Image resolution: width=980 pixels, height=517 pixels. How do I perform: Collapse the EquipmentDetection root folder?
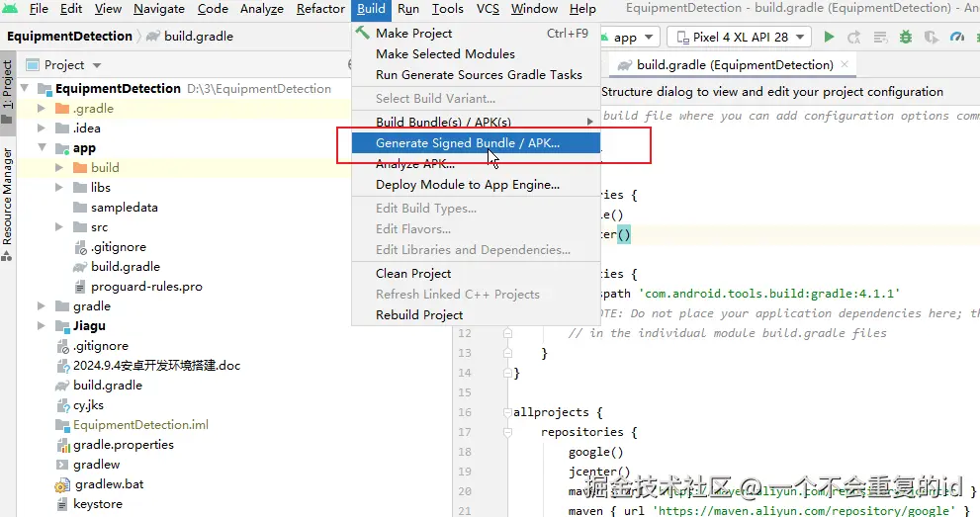tap(25, 89)
